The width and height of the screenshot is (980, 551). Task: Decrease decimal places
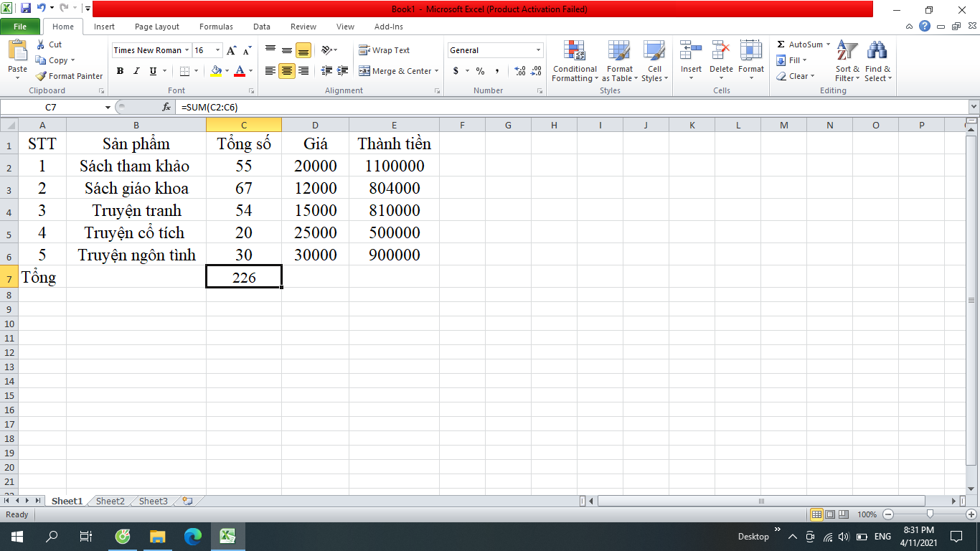coord(537,71)
